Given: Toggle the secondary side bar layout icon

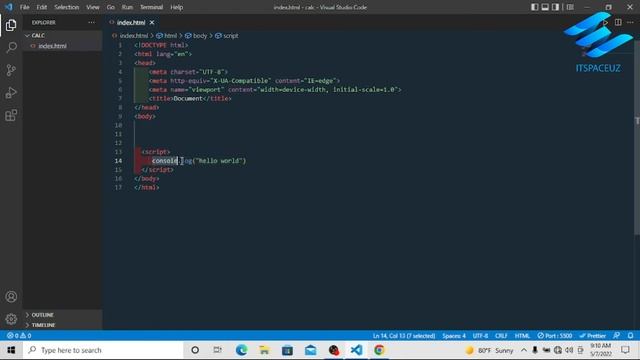Looking at the screenshot, I should (556, 7).
